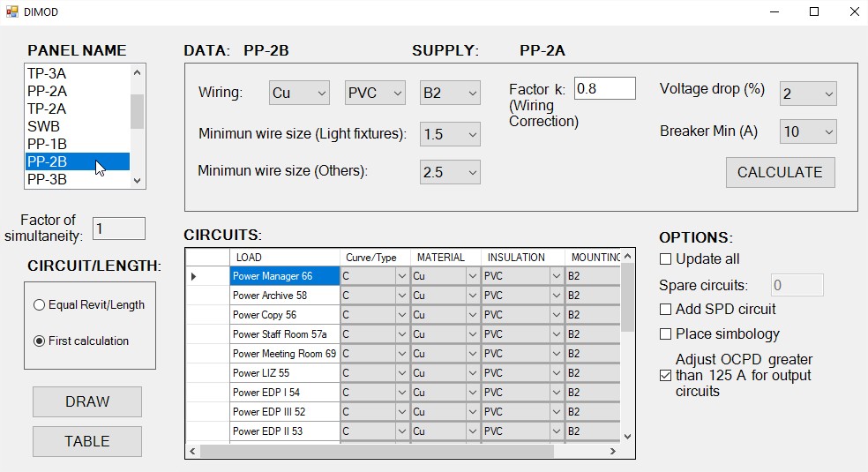Click the circuits grid scroll-left arrow

[193, 451]
